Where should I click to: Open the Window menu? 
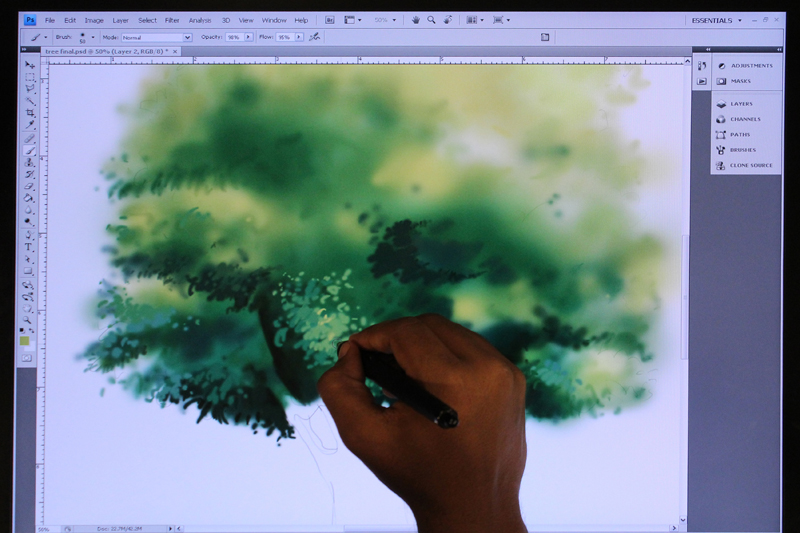point(274,20)
